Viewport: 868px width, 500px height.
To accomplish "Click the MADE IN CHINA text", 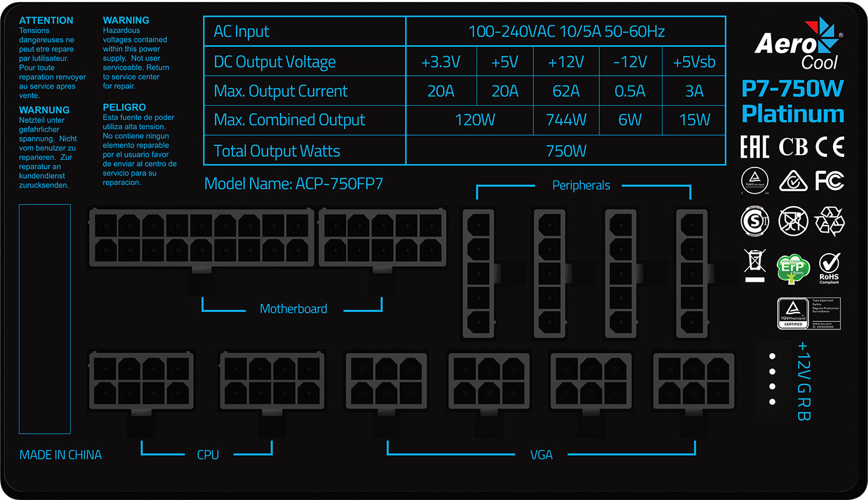I will [61, 455].
